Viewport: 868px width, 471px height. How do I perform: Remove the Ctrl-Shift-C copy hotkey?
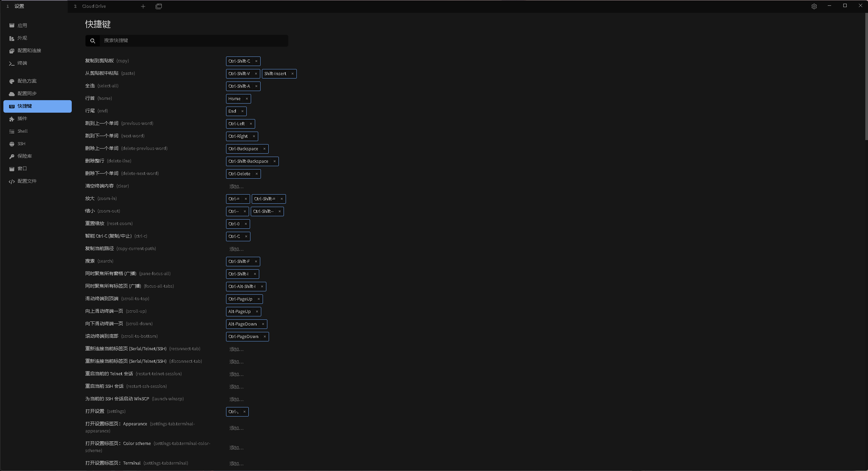pyautogui.click(x=256, y=61)
